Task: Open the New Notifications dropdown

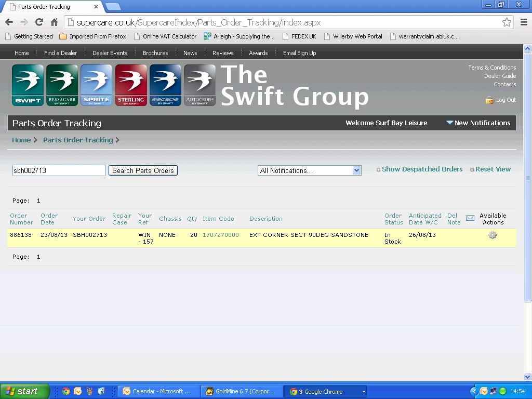Action: 478,123
